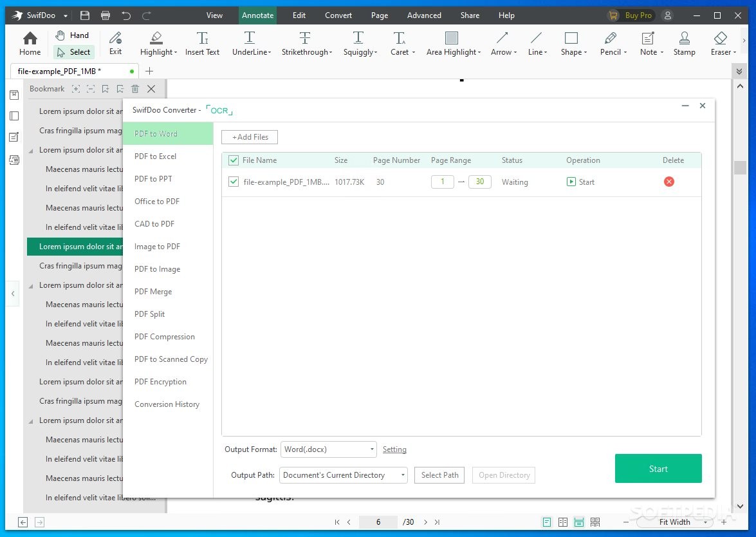Go to the first page

pos(337,522)
